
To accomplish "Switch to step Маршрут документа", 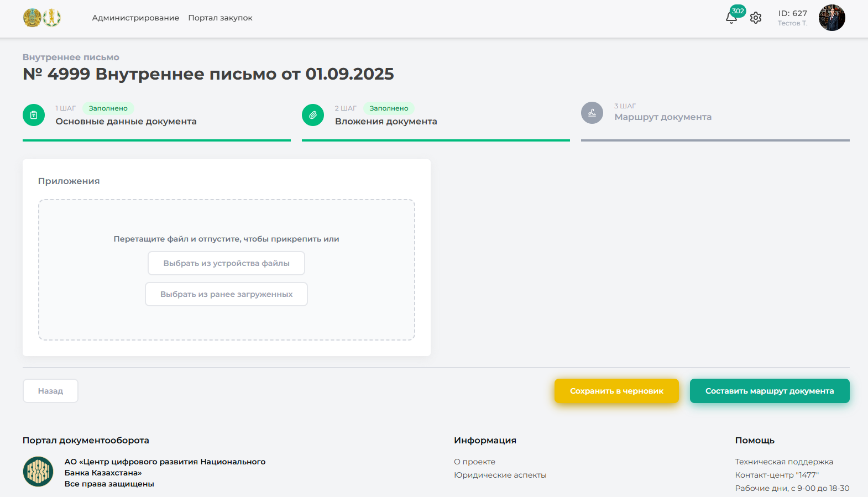I will (x=663, y=117).
